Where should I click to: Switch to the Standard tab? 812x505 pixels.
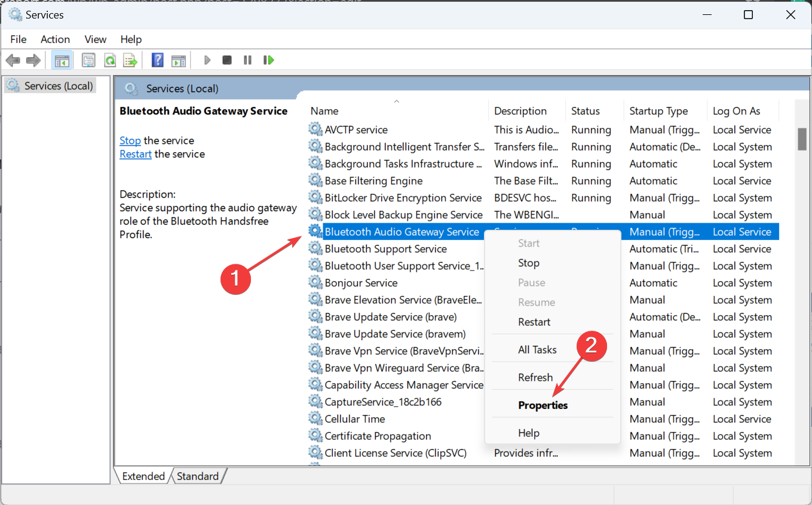[x=198, y=476]
